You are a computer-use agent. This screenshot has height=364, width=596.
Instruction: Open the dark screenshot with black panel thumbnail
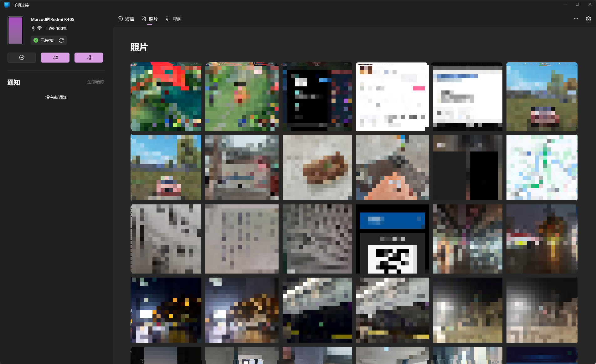click(317, 97)
